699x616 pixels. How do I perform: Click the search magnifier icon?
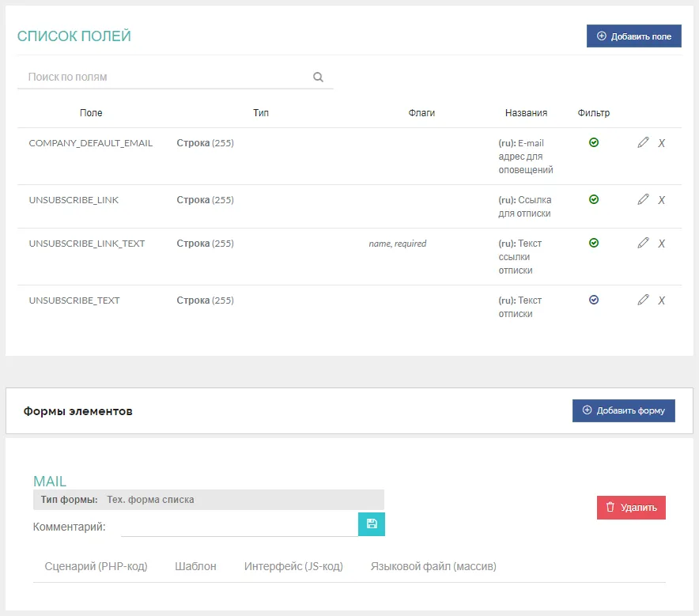(319, 77)
